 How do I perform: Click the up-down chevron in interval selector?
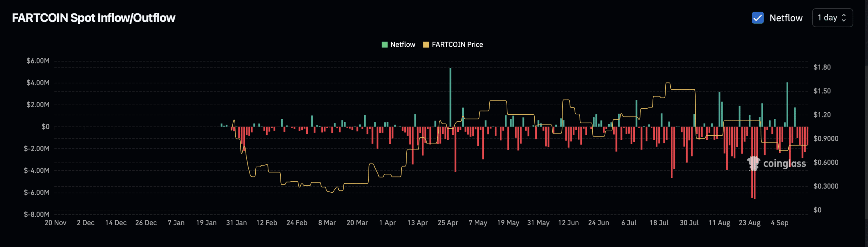point(844,18)
